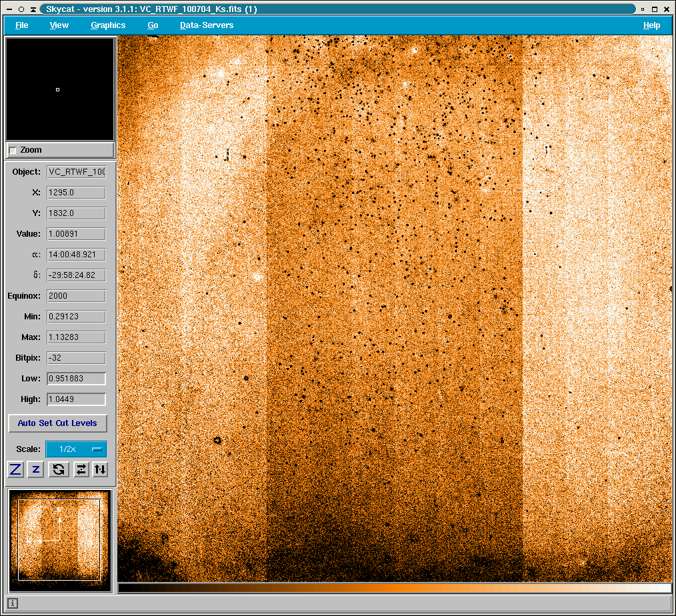Click the color ramp bar below the image
This screenshot has width=676, height=616.
394,588
